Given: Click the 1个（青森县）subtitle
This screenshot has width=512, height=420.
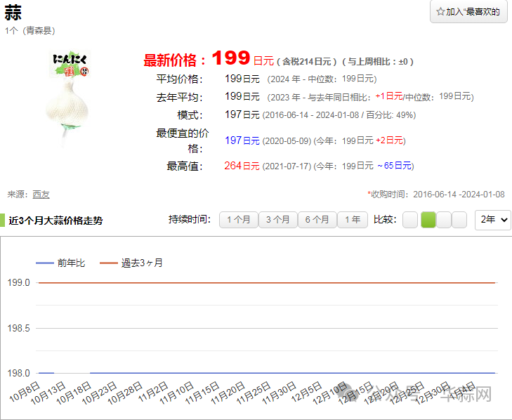Looking at the screenshot, I should [x=30, y=31].
